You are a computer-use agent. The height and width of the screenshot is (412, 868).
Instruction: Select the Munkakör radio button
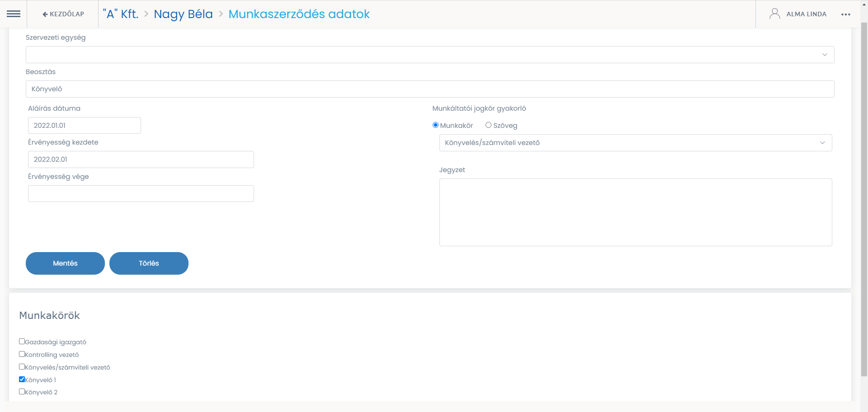click(436, 125)
